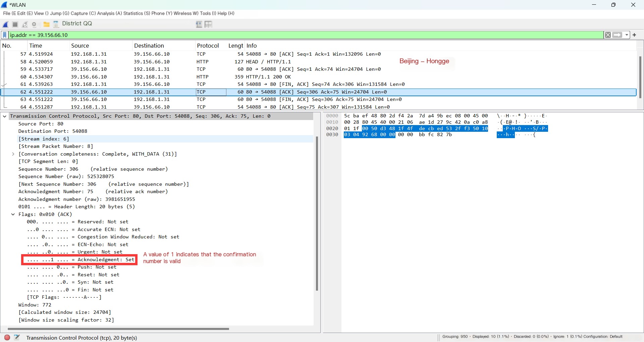Select packet 61 FIN, ACK Seq=74 row
This screenshot has width=644, height=342.
pyautogui.click(x=319, y=84)
